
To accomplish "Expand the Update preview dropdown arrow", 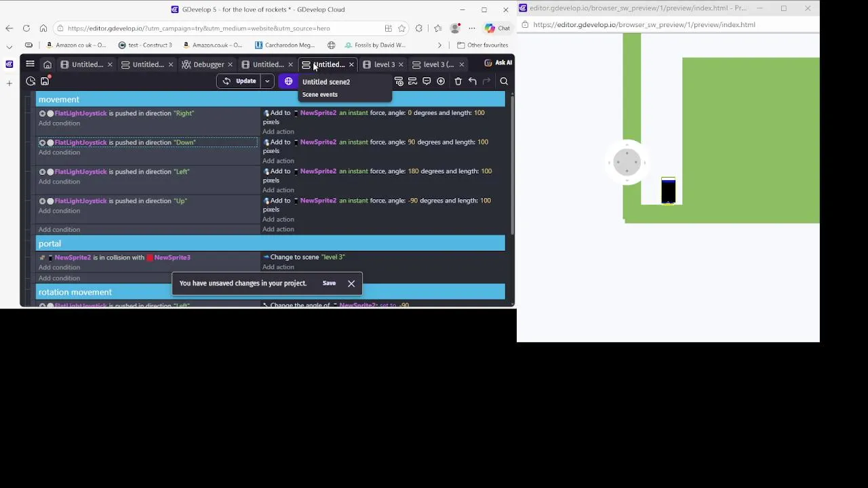I will (x=267, y=81).
